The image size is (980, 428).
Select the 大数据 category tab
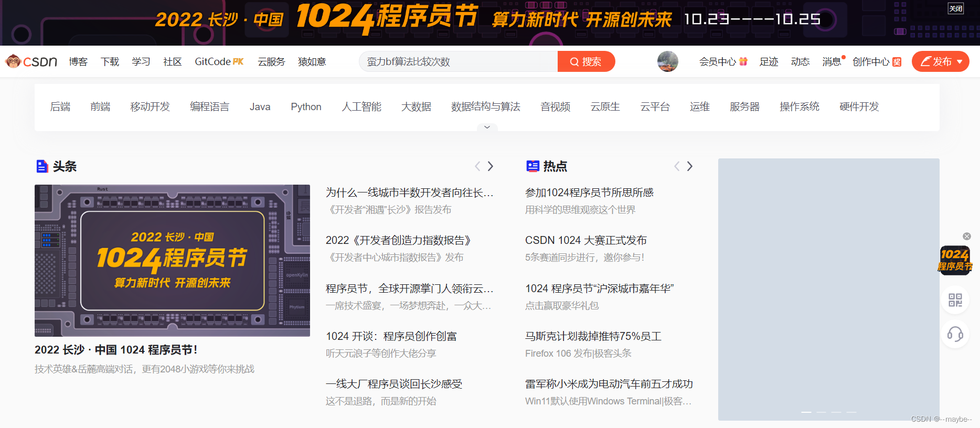pos(416,106)
